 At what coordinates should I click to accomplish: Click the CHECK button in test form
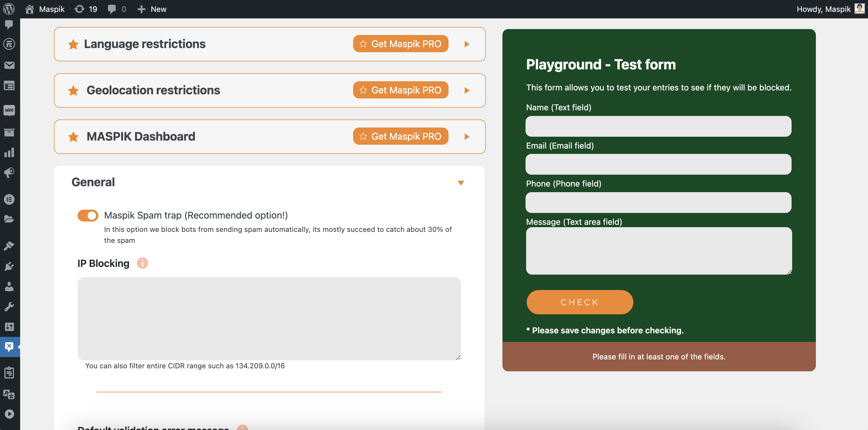pos(579,302)
